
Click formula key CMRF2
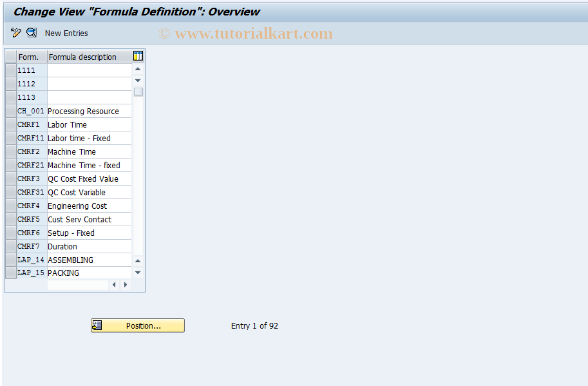pyautogui.click(x=32, y=151)
